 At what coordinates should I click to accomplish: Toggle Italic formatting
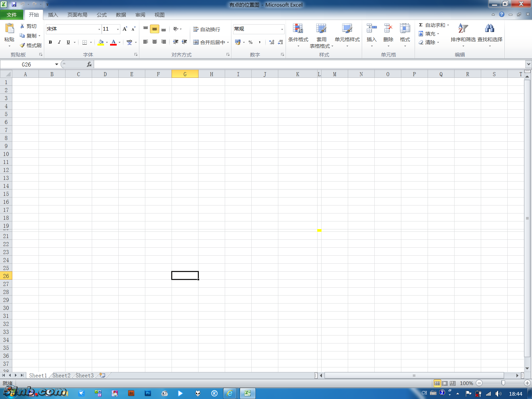[x=59, y=42]
